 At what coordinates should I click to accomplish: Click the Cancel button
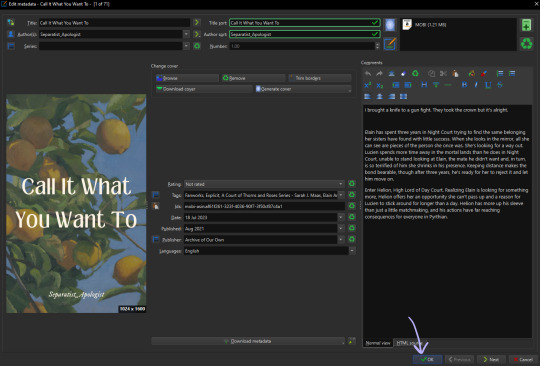pos(523,359)
